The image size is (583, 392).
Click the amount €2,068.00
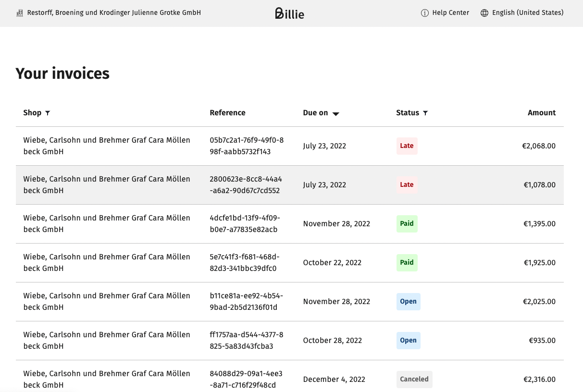(539, 146)
